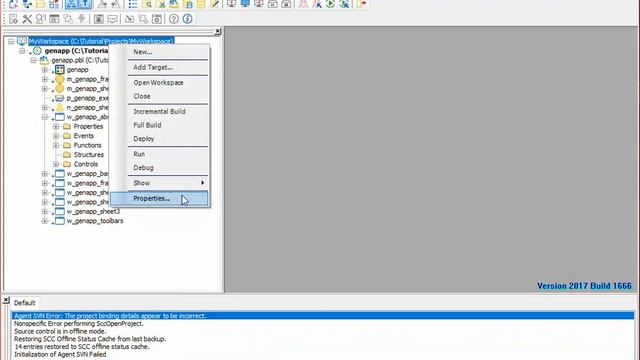Click the lightning bolt toolbar icon

[x=82, y=19]
